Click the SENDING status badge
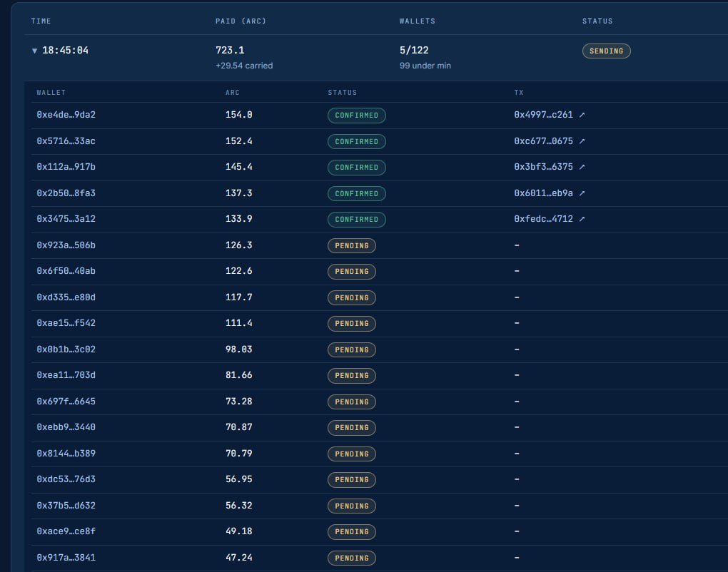The height and width of the screenshot is (572, 728). pyautogui.click(x=607, y=51)
